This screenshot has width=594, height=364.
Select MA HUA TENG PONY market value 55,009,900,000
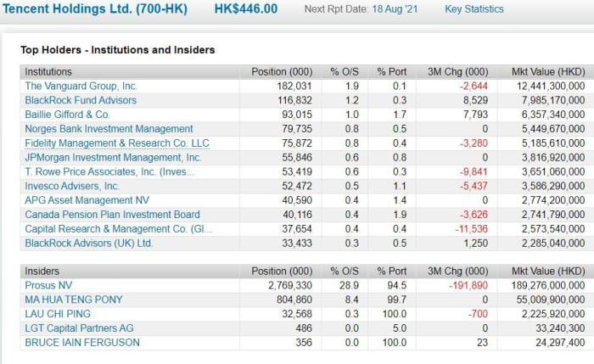(551, 300)
